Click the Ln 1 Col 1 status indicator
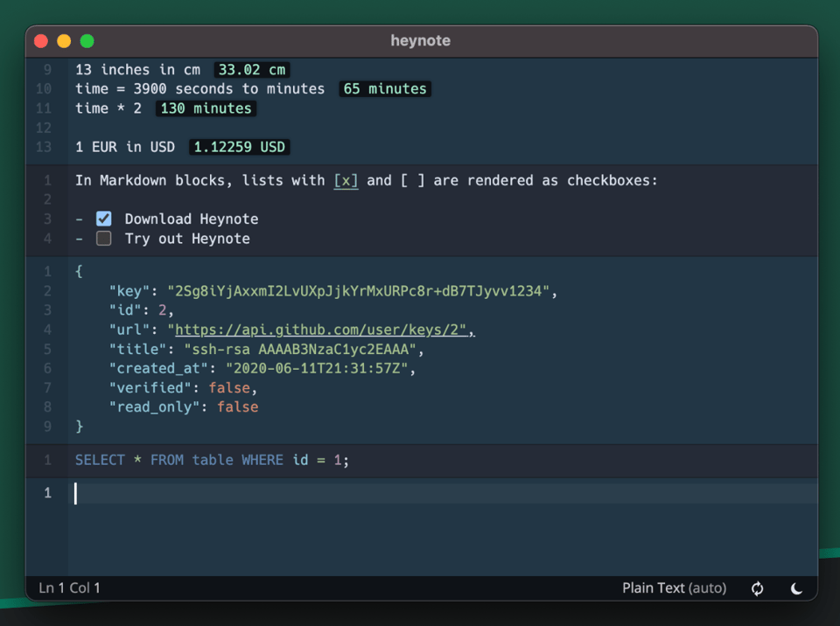This screenshot has height=626, width=840. tap(68, 588)
